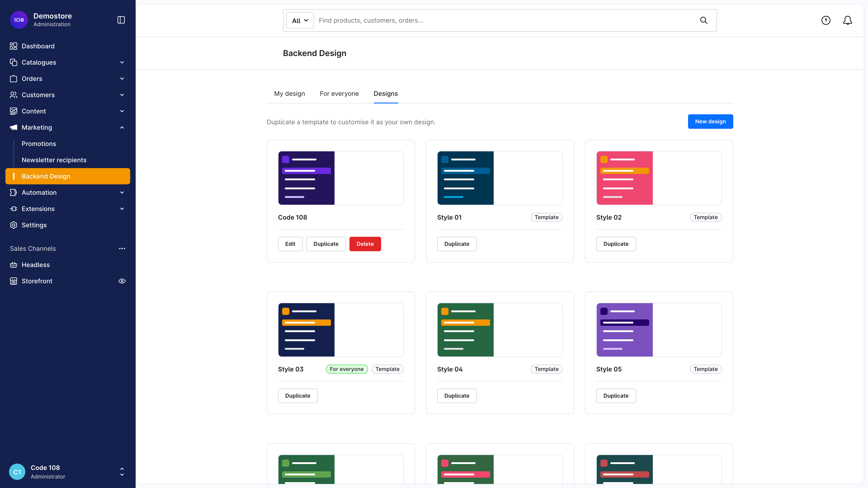Click the Catalogues icon in sidebar
868x488 pixels.
pos(14,62)
